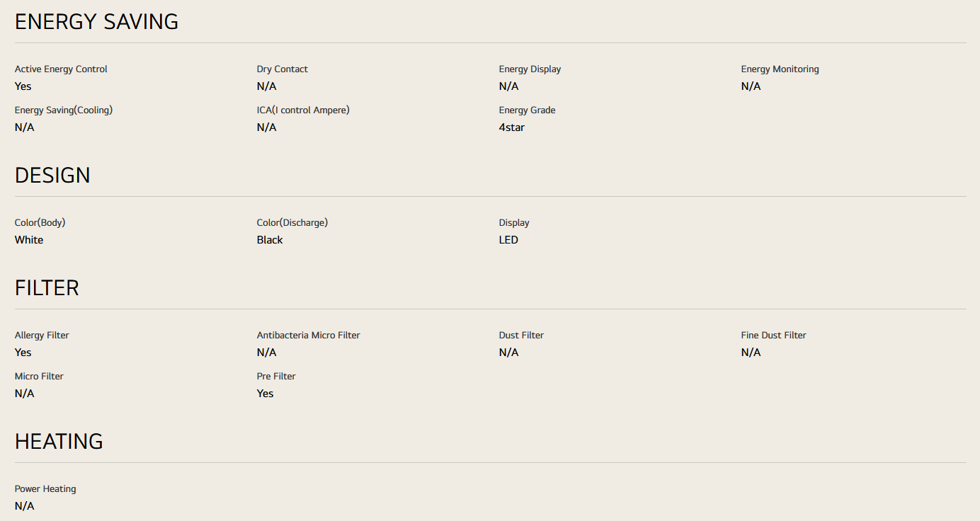980x521 pixels.
Task: Click the HEATING section heading
Action: click(59, 442)
